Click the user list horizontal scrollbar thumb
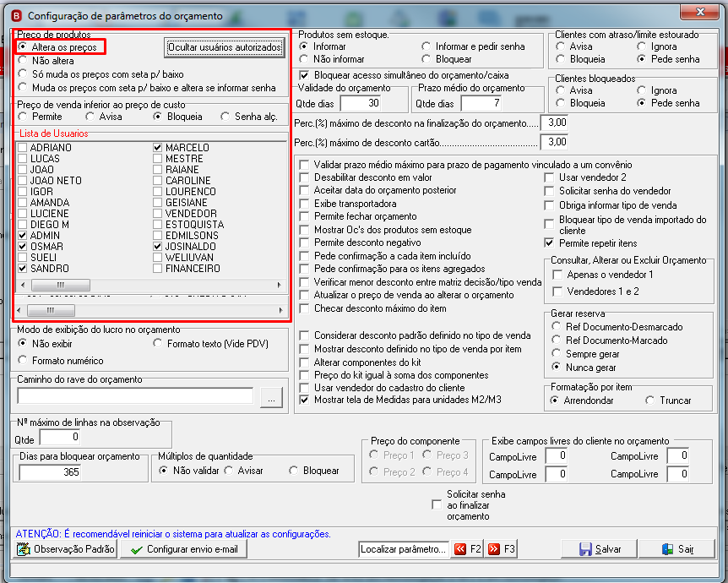728x583 pixels. pyautogui.click(x=61, y=285)
